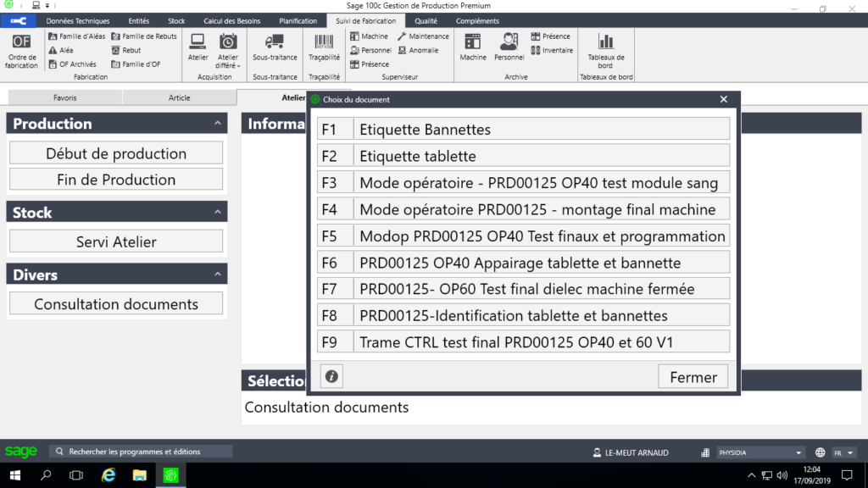868x488 pixels.
Task: Open Archive Personnel icon
Action: (509, 47)
